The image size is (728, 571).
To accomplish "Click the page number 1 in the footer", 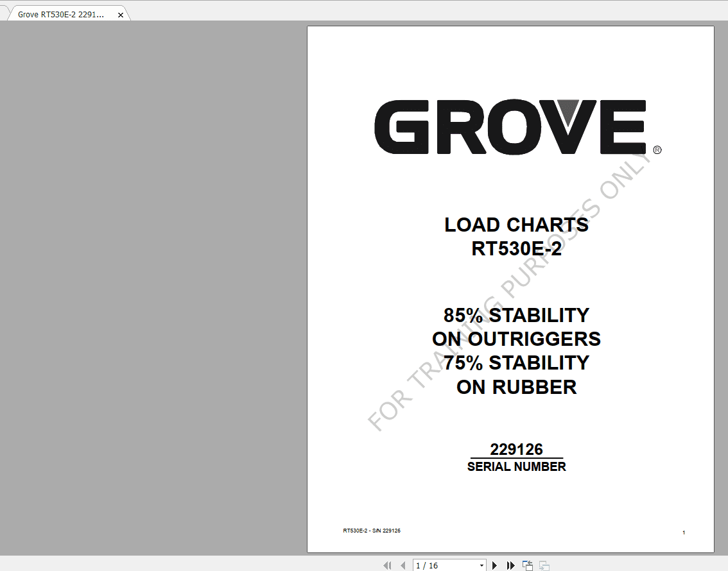I will pyautogui.click(x=684, y=532).
